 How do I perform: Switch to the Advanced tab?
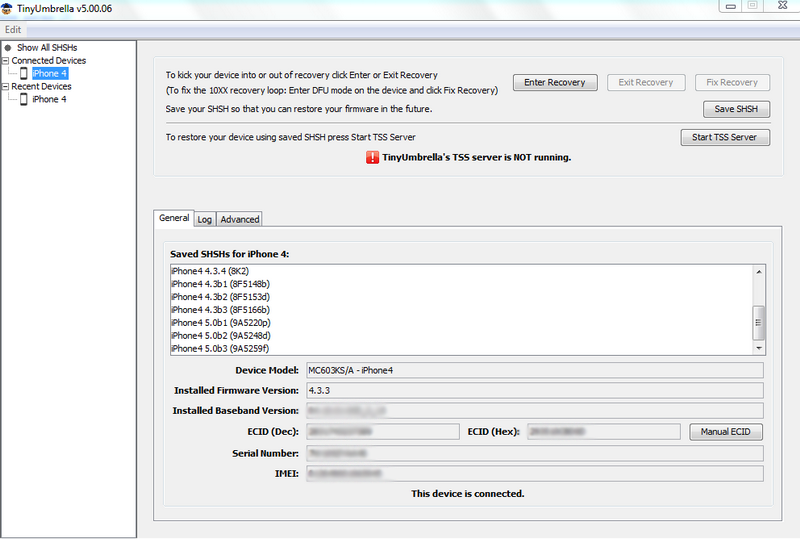[239, 219]
